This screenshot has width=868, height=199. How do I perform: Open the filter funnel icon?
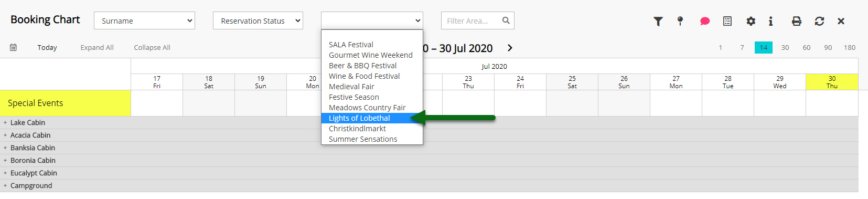658,21
